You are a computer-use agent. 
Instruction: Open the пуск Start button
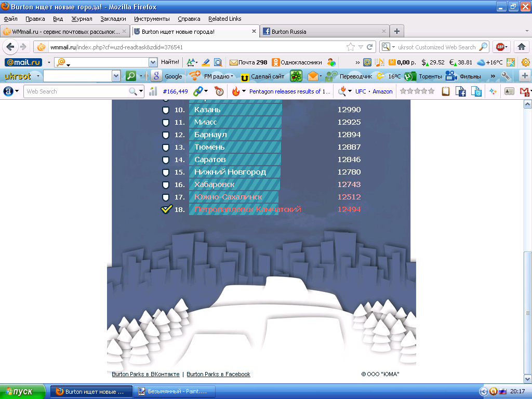[x=23, y=392]
